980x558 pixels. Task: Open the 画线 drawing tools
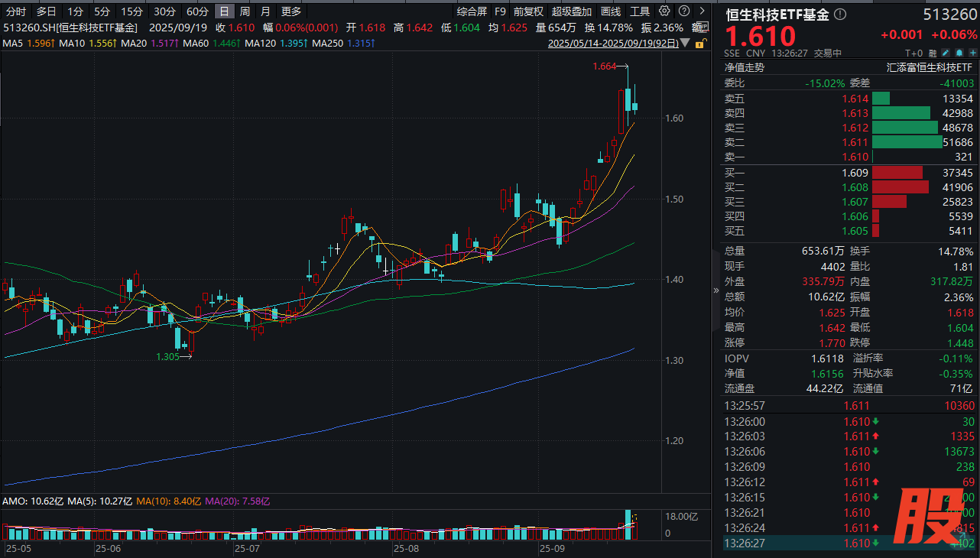coord(611,11)
